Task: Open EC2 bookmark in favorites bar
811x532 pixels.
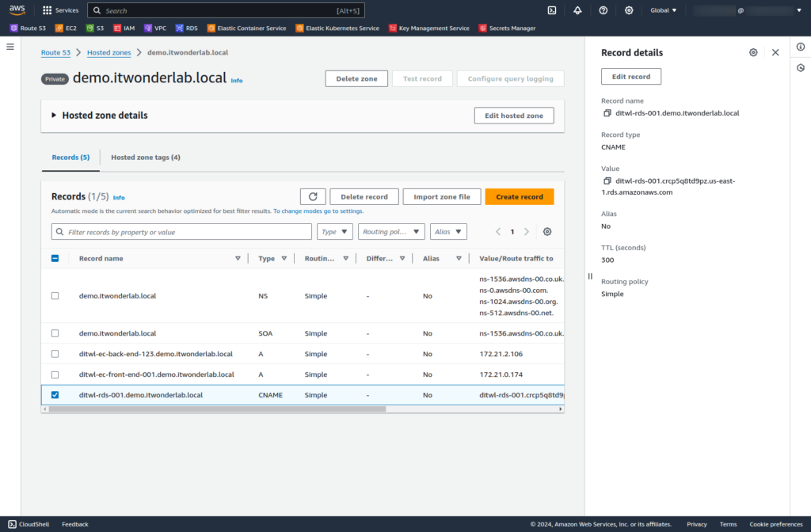Action: click(x=66, y=28)
